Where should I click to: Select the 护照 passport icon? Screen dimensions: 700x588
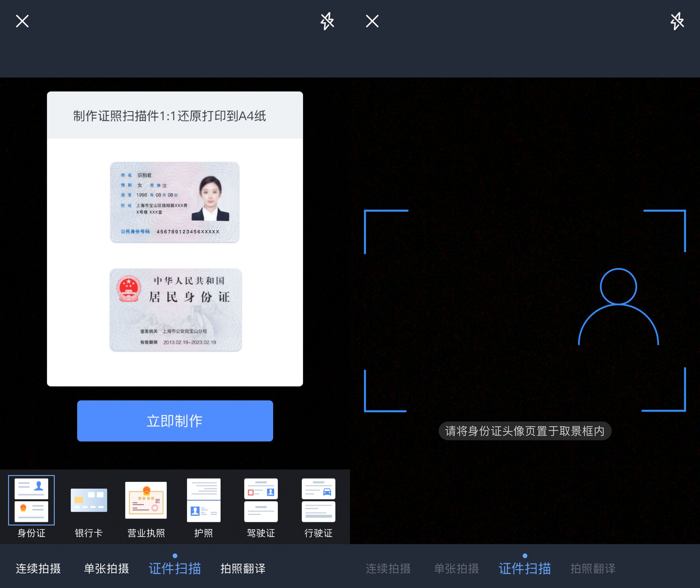click(x=203, y=500)
